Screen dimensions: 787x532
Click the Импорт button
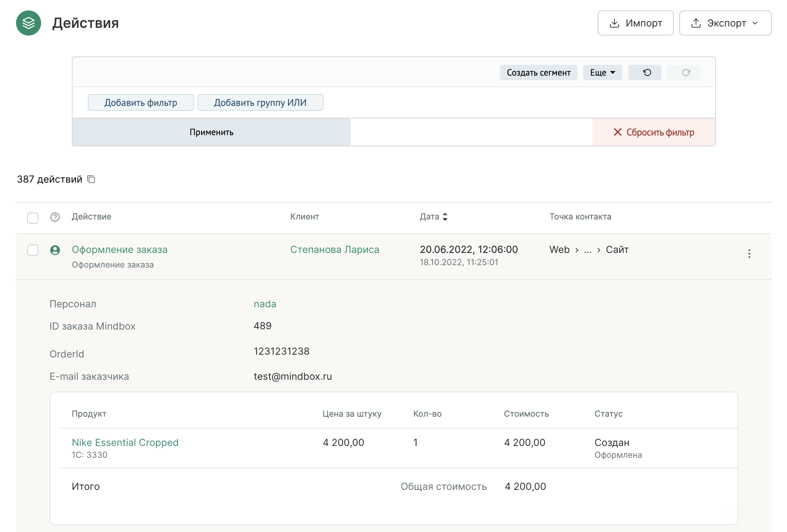tap(635, 23)
